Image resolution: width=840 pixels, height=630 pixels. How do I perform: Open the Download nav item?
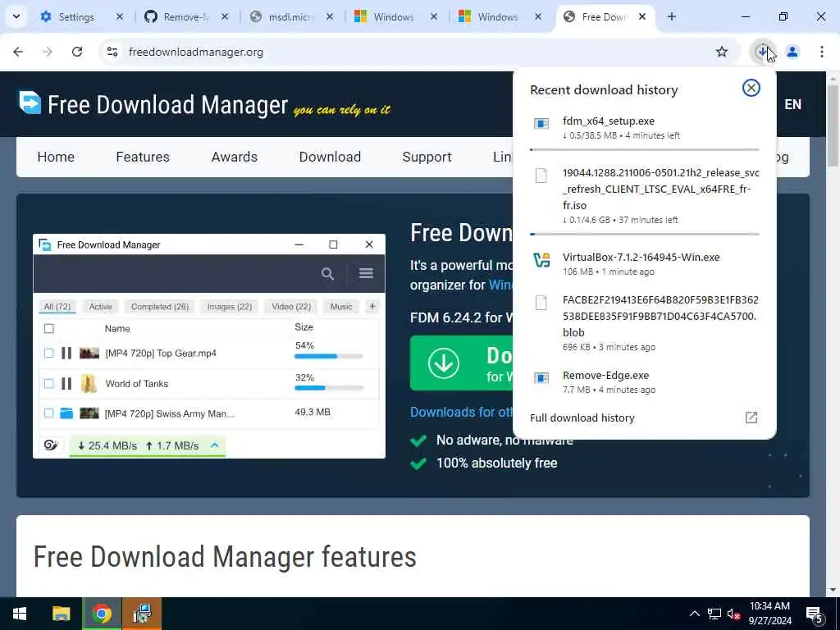[330, 157]
